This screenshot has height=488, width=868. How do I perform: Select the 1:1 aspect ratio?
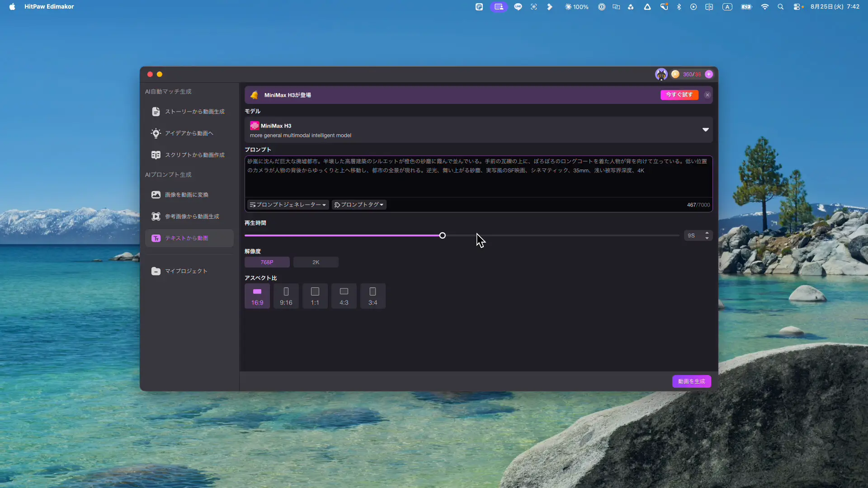pyautogui.click(x=315, y=296)
